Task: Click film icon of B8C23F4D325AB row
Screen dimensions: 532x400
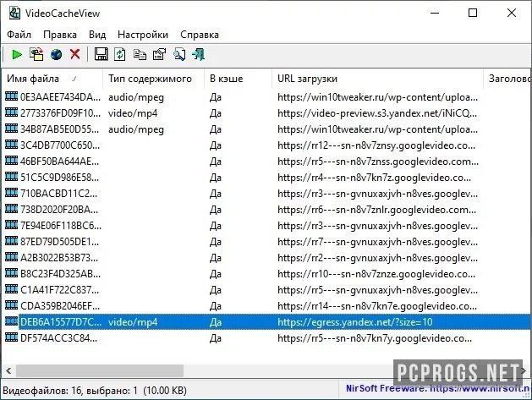Action: click(x=11, y=273)
